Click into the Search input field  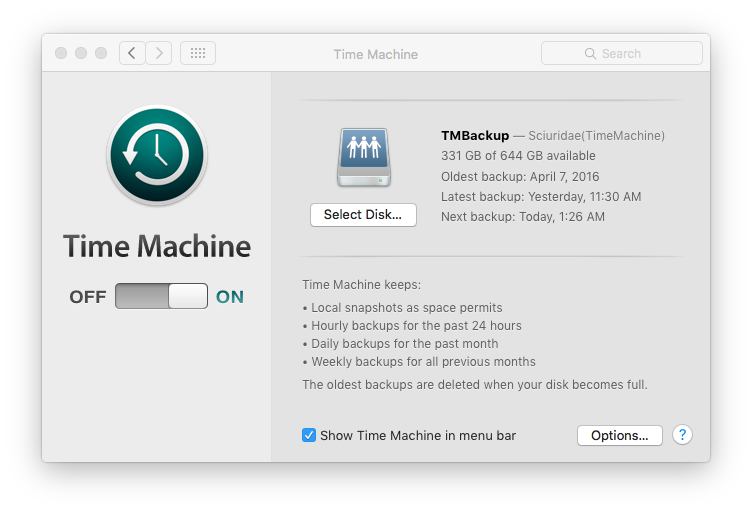[x=622, y=53]
